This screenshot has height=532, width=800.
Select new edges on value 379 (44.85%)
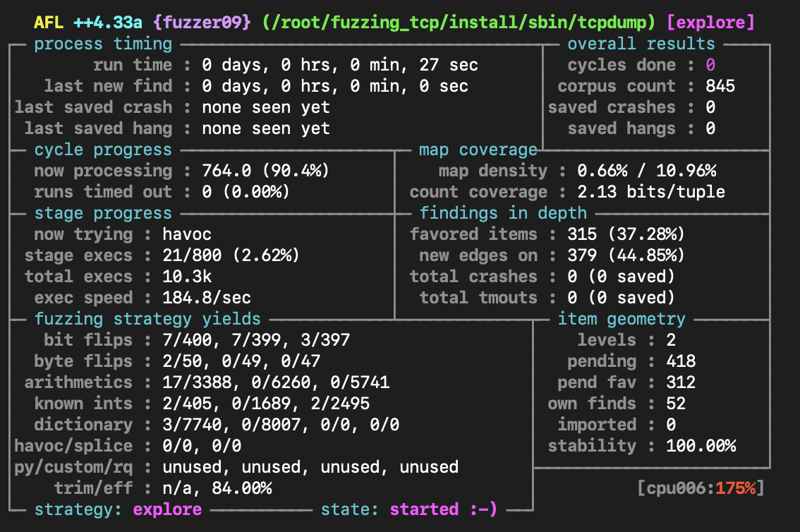click(626, 255)
